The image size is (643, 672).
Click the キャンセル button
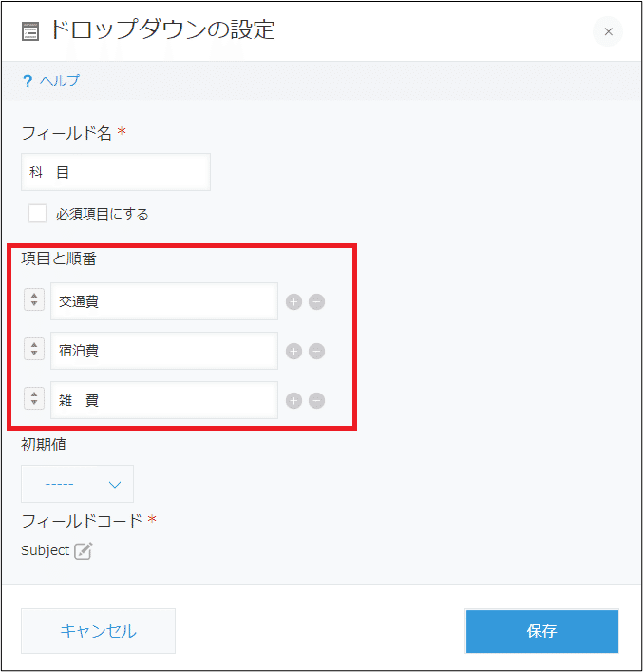[x=98, y=631]
